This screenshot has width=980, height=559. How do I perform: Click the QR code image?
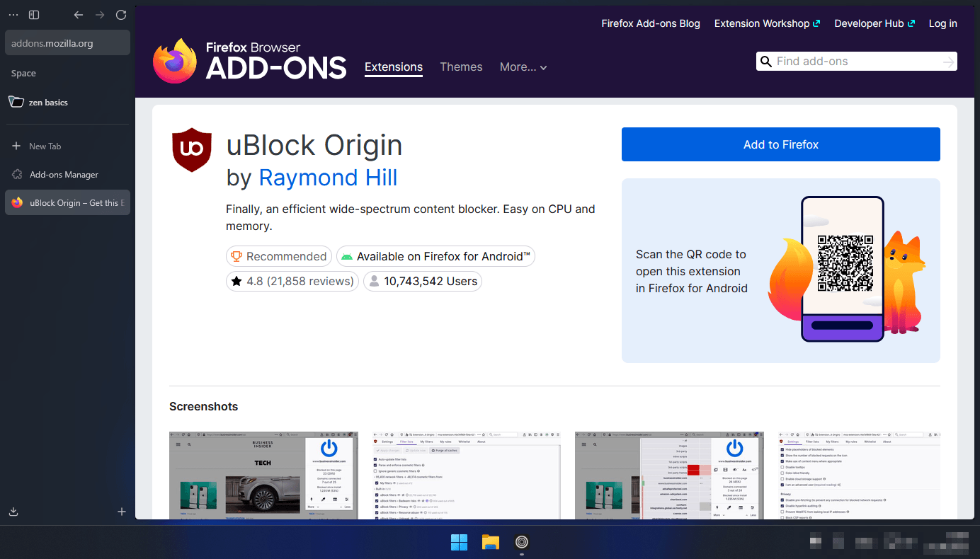845,263
